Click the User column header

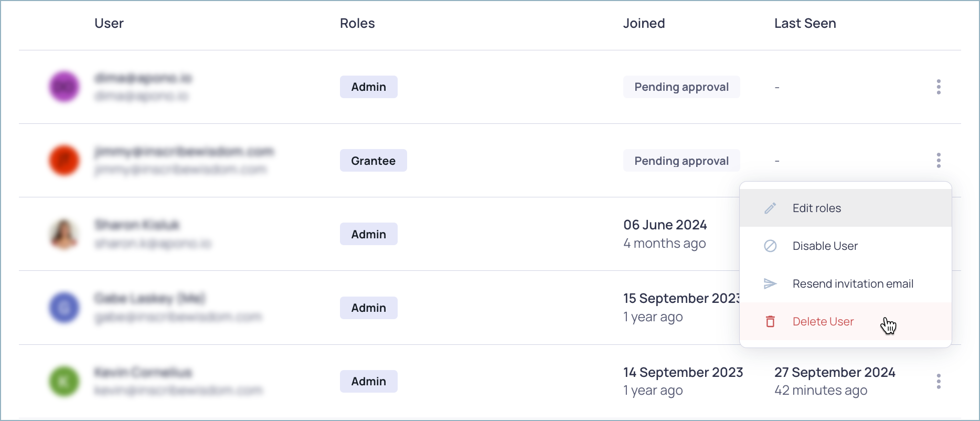(x=109, y=24)
